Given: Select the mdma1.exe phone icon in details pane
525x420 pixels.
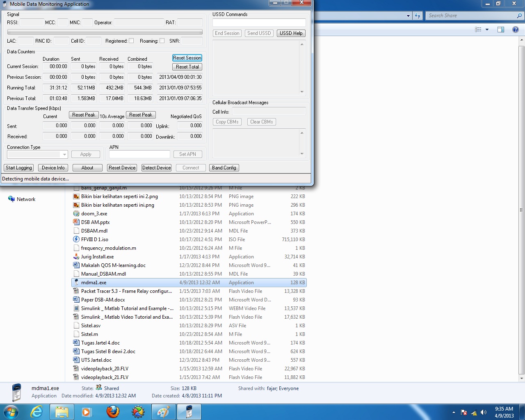Looking at the screenshot, I should coord(16,392).
